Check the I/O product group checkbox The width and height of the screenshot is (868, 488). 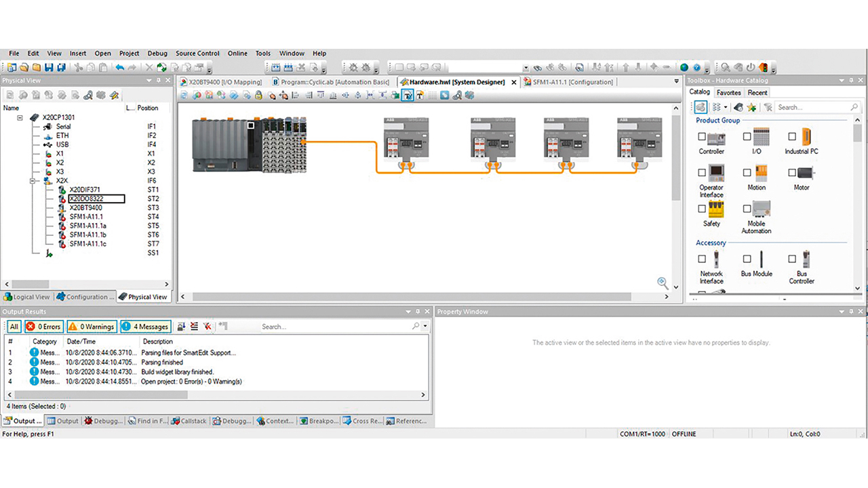click(747, 136)
